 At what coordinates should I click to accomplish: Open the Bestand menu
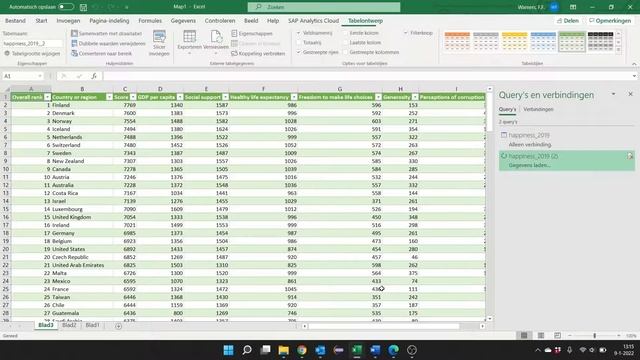(x=15, y=20)
